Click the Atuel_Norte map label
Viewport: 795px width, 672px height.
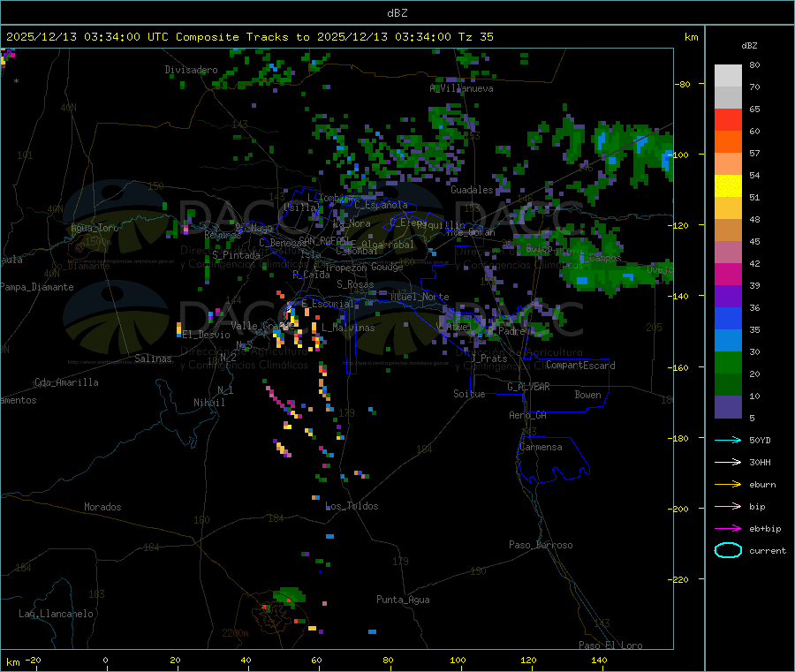pos(420,297)
